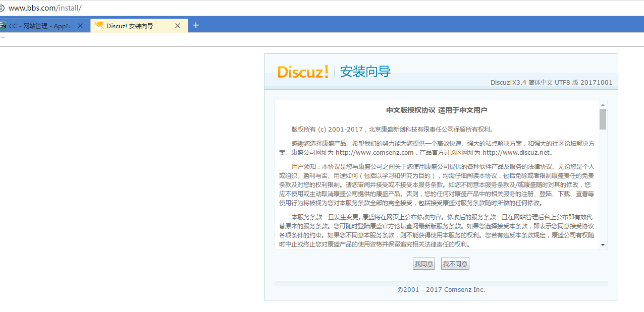Click the CC tab favicon
This screenshot has height=312, width=644.
point(3,26)
